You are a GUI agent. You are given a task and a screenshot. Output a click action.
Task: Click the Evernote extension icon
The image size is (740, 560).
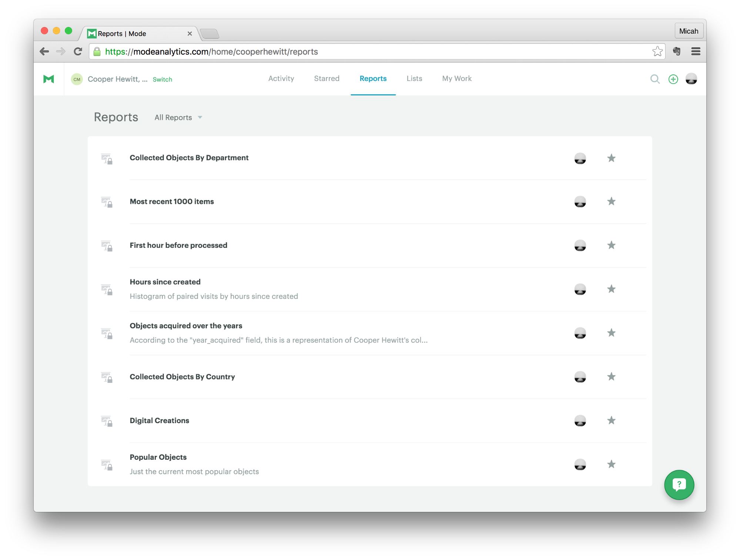point(677,51)
